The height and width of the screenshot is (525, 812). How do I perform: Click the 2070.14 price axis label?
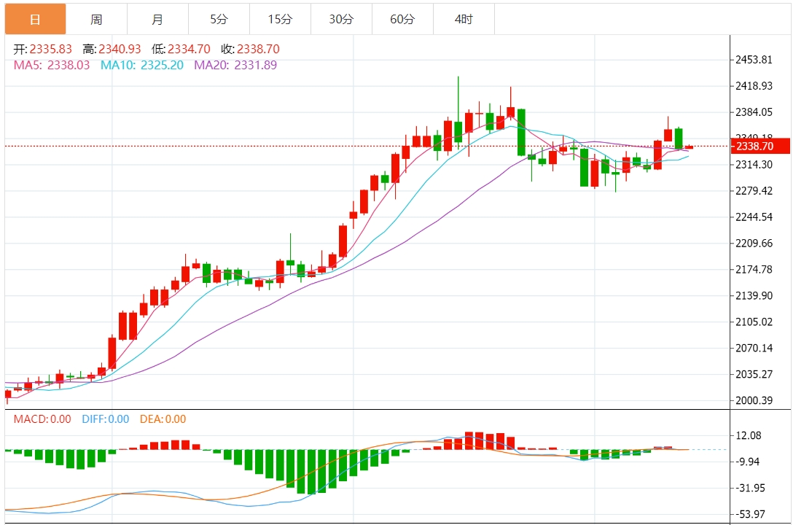(754, 348)
